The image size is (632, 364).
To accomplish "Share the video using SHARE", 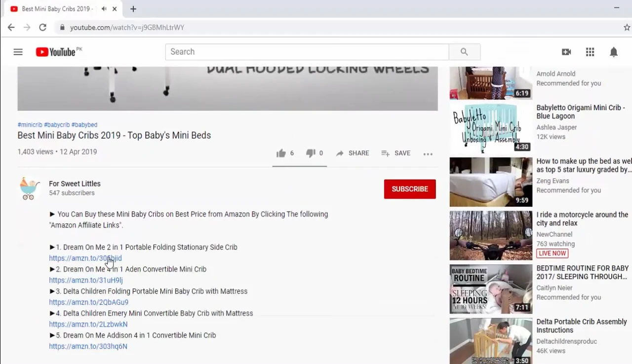I will [353, 153].
